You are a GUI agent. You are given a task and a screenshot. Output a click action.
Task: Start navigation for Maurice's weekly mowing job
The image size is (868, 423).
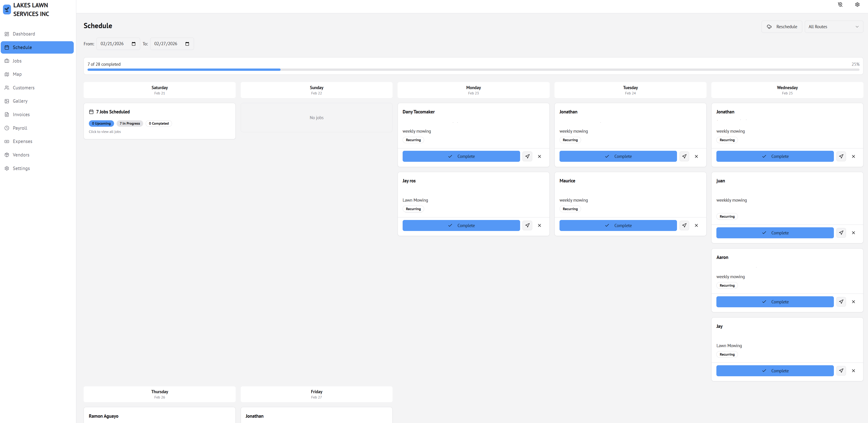click(x=684, y=225)
